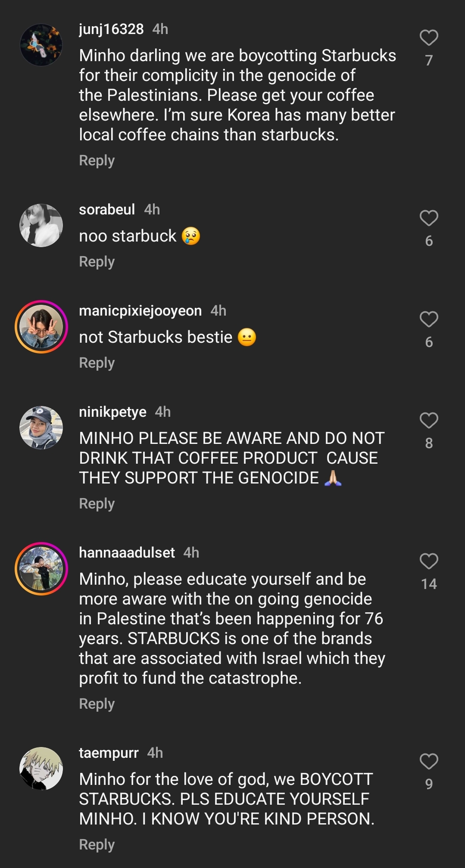The width and height of the screenshot is (465, 868).
Task: Open the 7 likes list on junj16328's comment
Action: [x=428, y=59]
